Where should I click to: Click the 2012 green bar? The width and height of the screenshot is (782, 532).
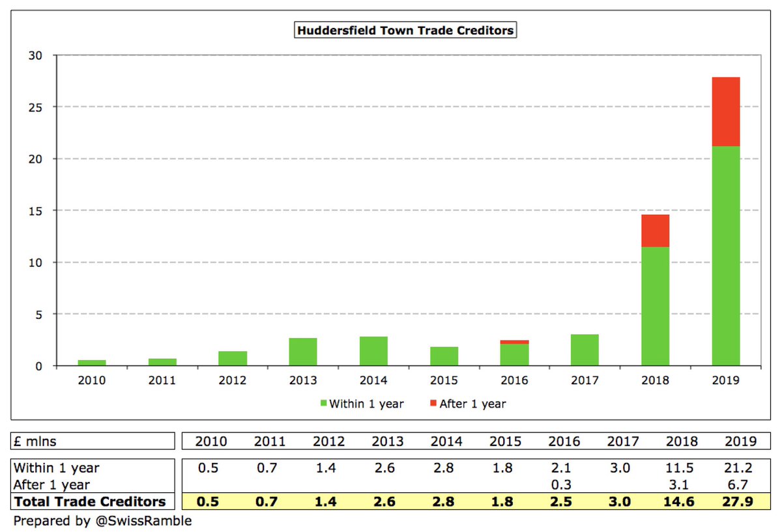(233, 359)
